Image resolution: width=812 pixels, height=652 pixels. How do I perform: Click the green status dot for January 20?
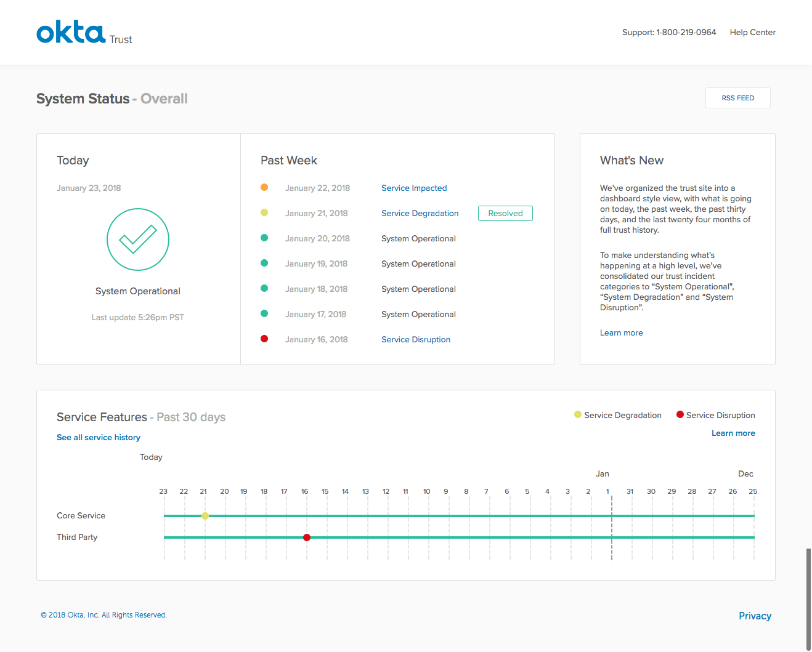[264, 237]
